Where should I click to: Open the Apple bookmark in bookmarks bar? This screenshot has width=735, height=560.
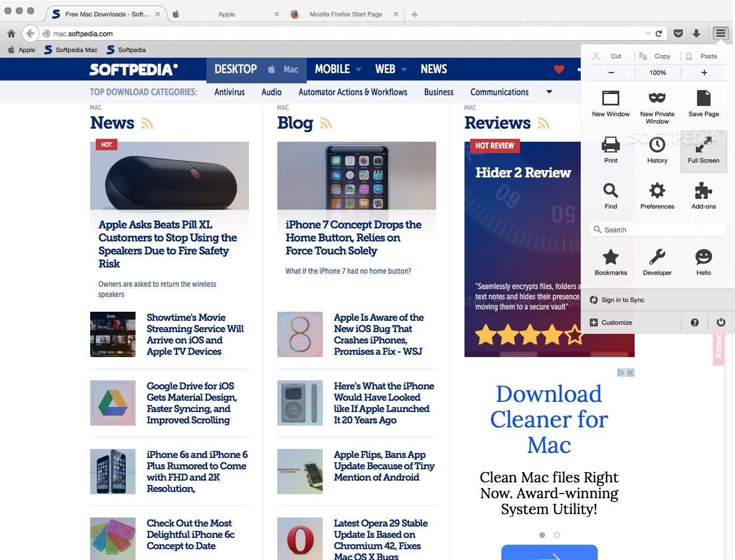22,50
